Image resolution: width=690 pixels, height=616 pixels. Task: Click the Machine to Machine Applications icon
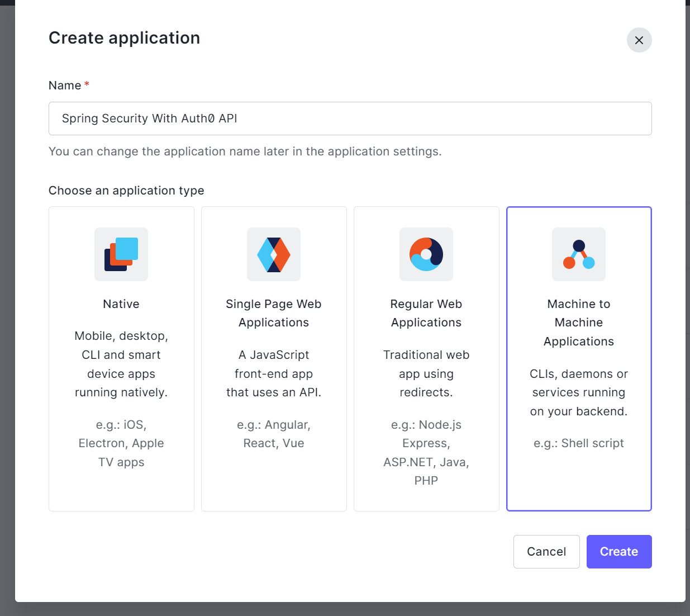pyautogui.click(x=579, y=254)
